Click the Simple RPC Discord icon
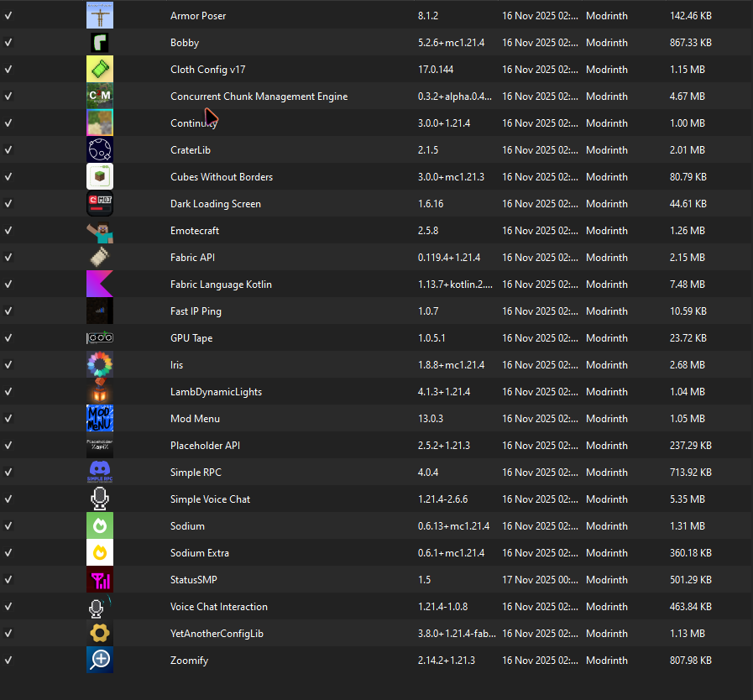This screenshot has width=753, height=700. tap(100, 472)
